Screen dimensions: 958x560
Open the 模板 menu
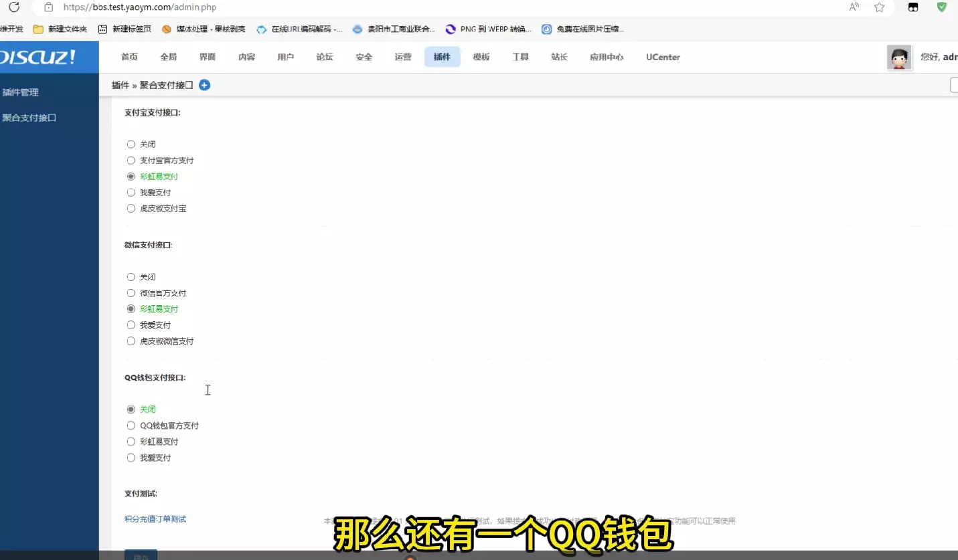pos(481,57)
